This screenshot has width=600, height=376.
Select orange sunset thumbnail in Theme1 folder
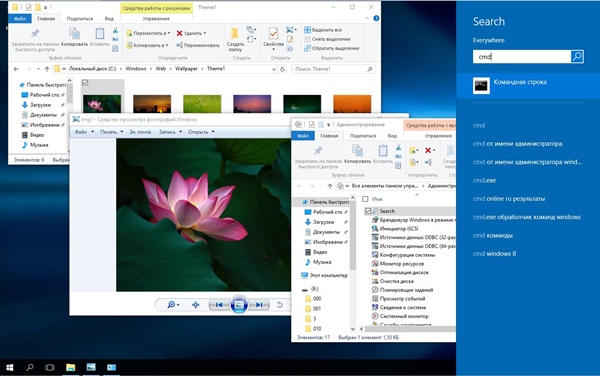click(x=352, y=104)
